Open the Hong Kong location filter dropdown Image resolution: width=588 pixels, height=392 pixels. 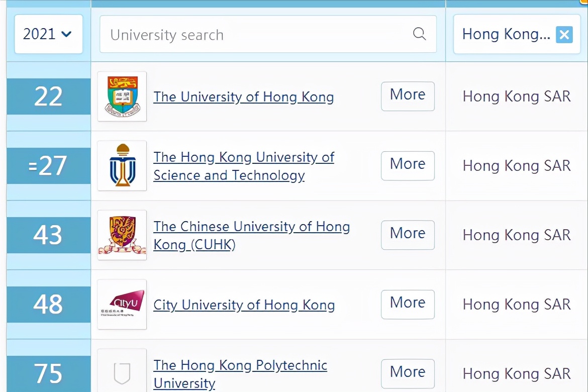(x=506, y=35)
